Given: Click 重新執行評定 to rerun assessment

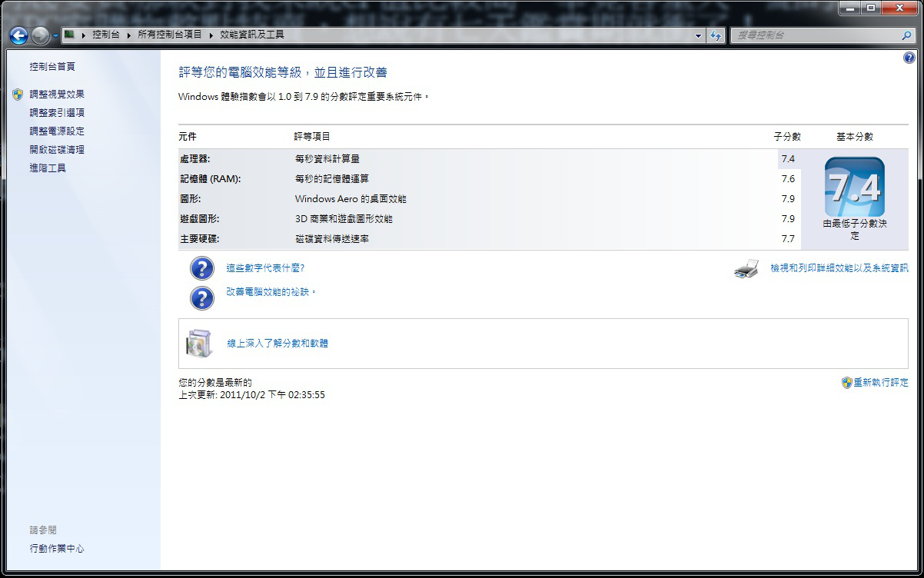Looking at the screenshot, I should point(881,382).
